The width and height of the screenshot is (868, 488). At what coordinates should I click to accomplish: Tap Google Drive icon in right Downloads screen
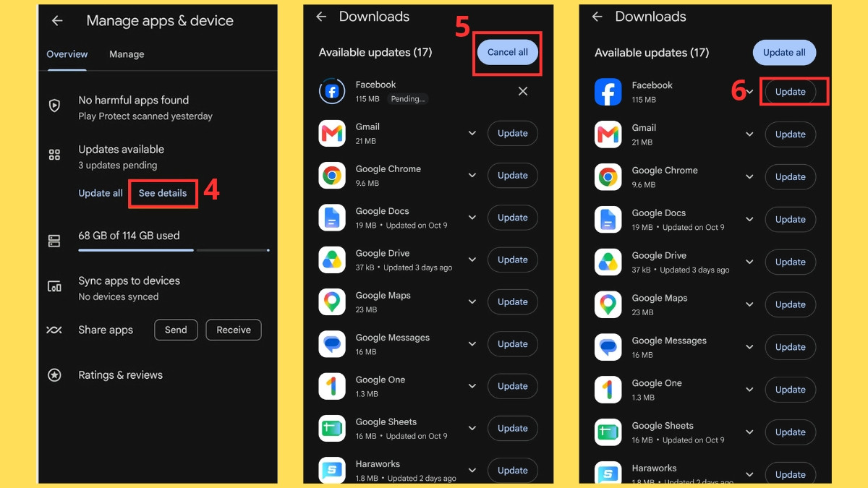608,262
